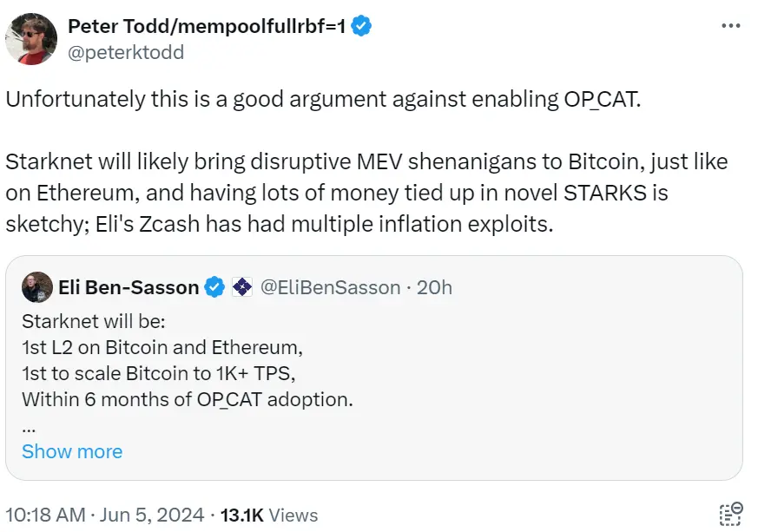Open Peter Todd's profile avatar
The image size is (758, 532).
[32, 38]
